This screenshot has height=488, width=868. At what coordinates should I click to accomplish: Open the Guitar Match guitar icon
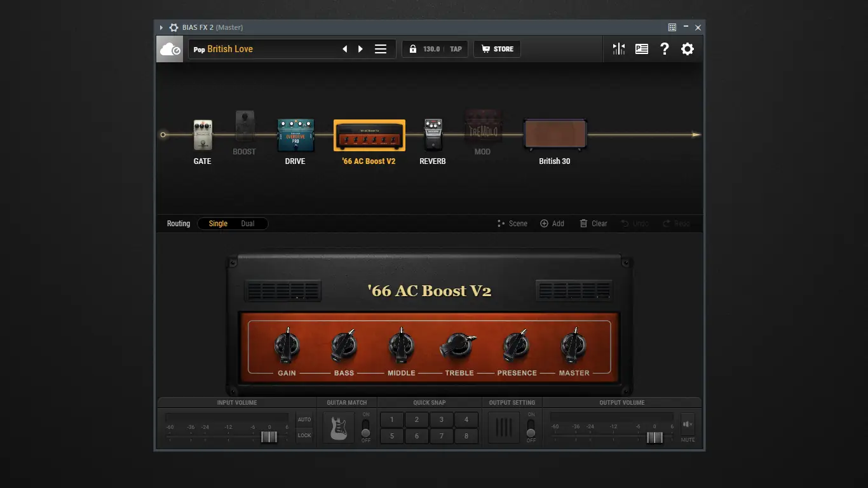tap(339, 427)
